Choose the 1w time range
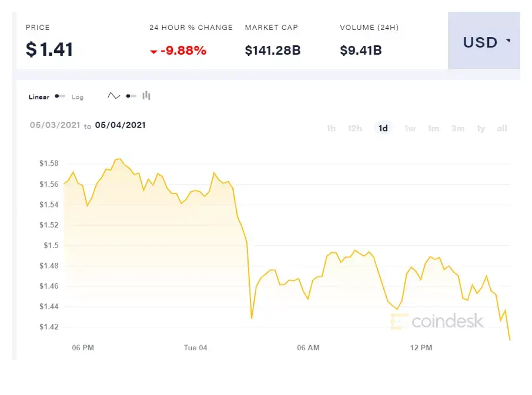The height and width of the screenshot is (395, 532). point(410,128)
